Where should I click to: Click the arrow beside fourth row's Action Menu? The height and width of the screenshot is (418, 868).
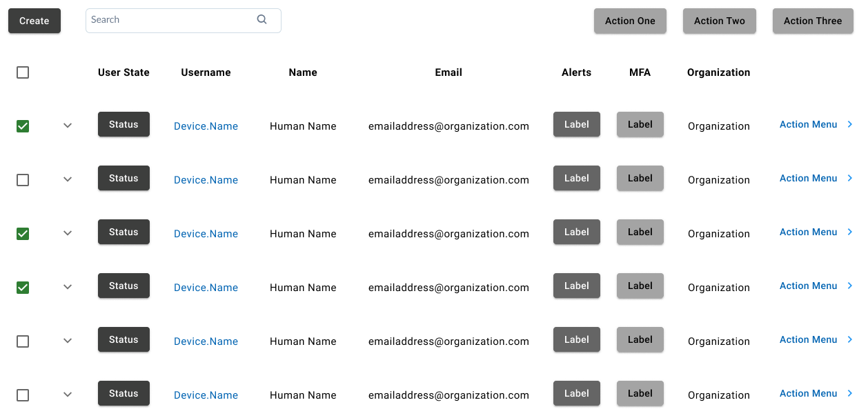(x=850, y=286)
